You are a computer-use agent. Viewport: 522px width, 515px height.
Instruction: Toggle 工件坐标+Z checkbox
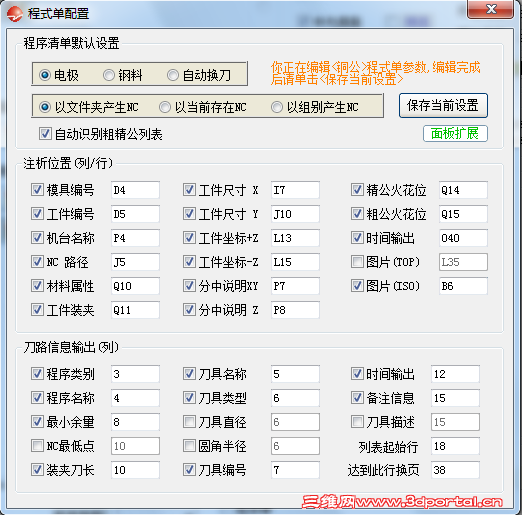(x=189, y=238)
